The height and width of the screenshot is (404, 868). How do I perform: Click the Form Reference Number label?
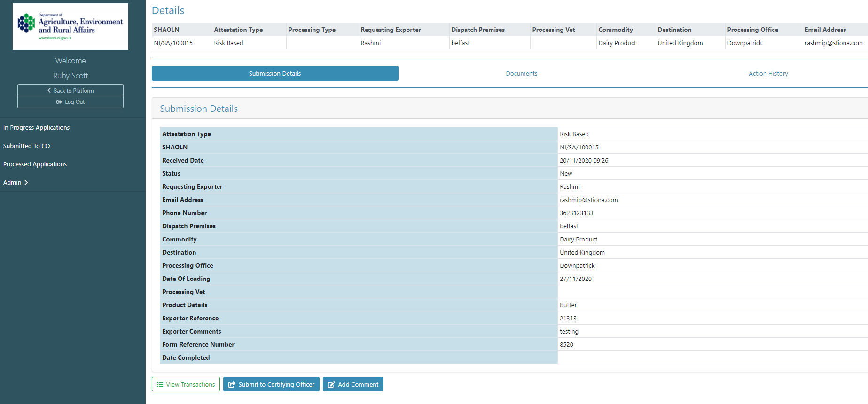pos(198,344)
